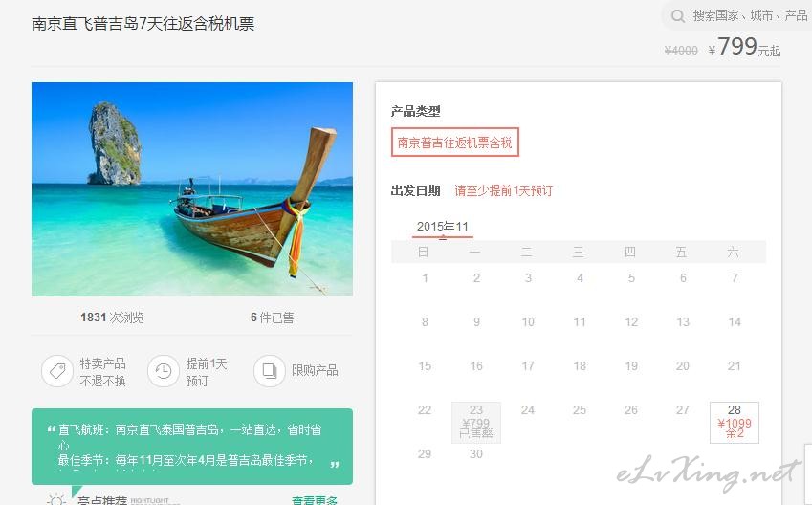Image resolution: width=812 pixels, height=505 pixels.
Task: Click the lightbulb 亮点推荐 icon
Action: click(56, 500)
